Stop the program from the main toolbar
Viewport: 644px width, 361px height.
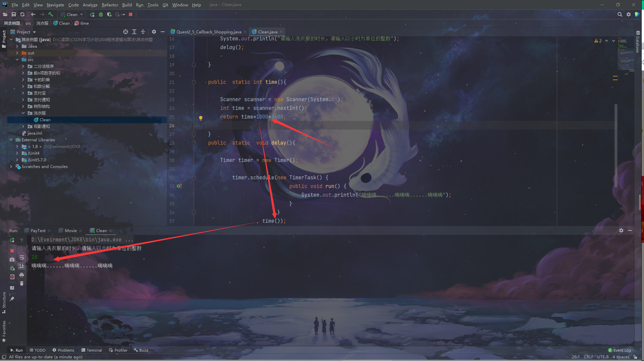coord(131,14)
